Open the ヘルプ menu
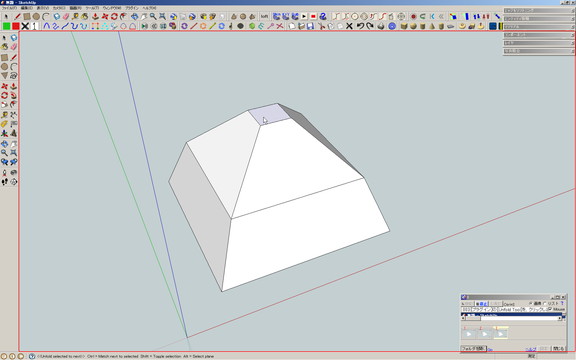576x360 pixels. click(149, 8)
